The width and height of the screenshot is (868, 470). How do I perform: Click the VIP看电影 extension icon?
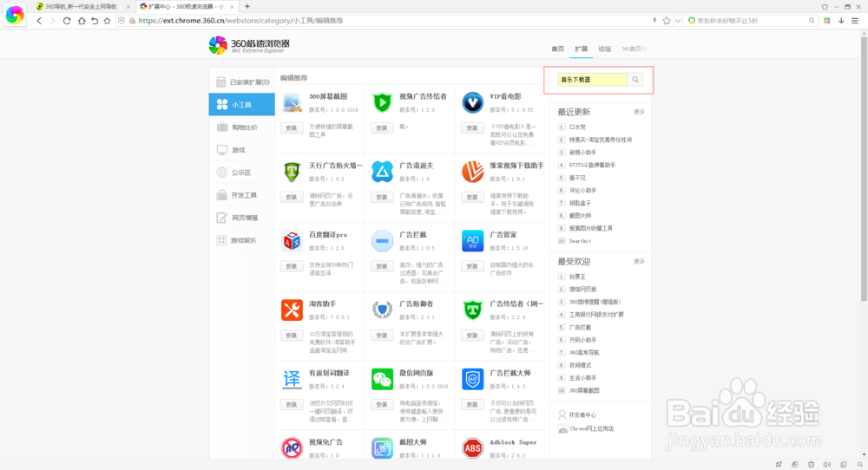[x=472, y=103]
